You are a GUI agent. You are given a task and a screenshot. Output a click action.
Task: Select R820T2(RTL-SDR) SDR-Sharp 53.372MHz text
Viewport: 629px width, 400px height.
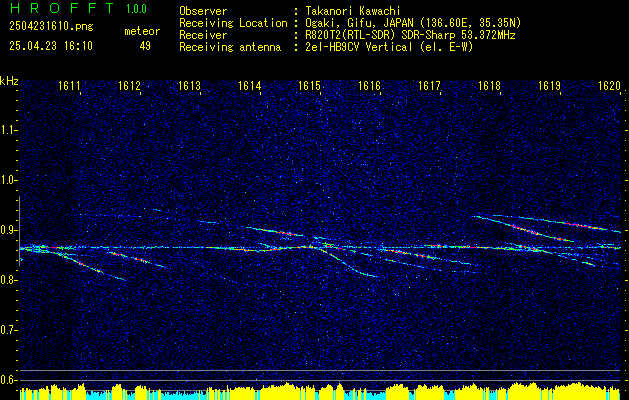(x=410, y=35)
